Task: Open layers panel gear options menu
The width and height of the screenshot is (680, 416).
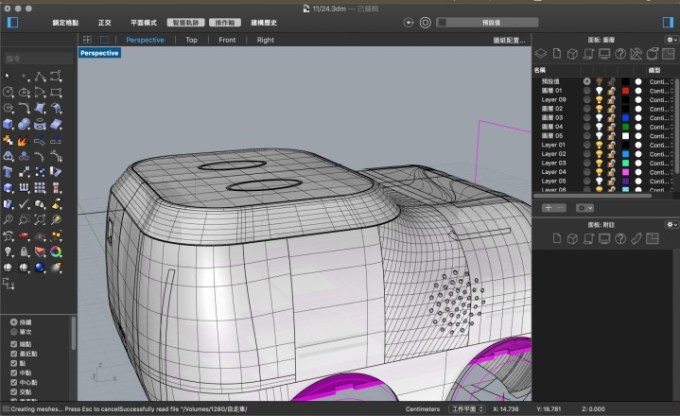Action: click(x=671, y=39)
